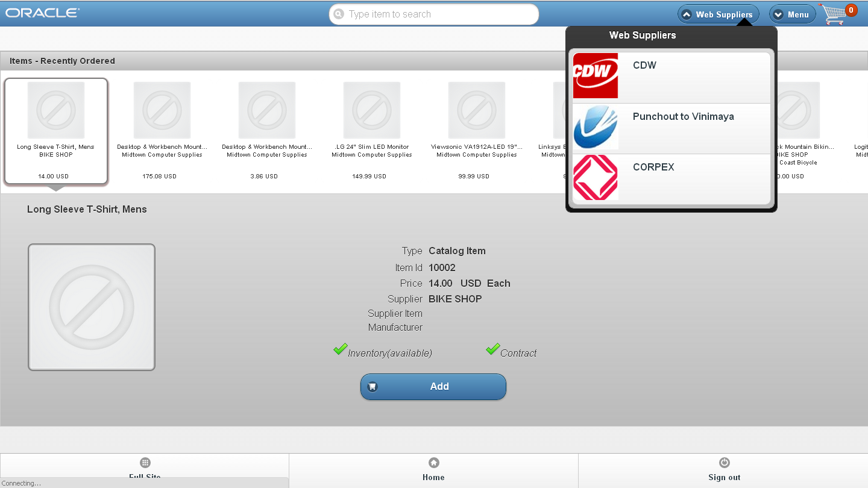Click the CORPEX supplier logo
868x488 pixels.
pos(596,177)
